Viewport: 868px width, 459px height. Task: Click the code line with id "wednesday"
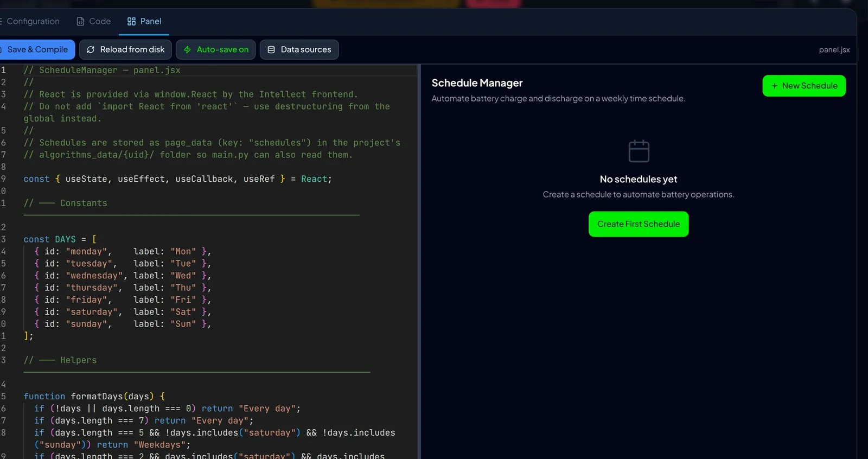pos(123,276)
